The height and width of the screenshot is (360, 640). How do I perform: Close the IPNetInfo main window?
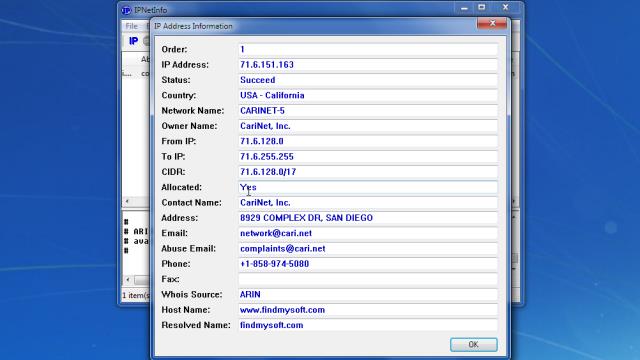(505, 7)
